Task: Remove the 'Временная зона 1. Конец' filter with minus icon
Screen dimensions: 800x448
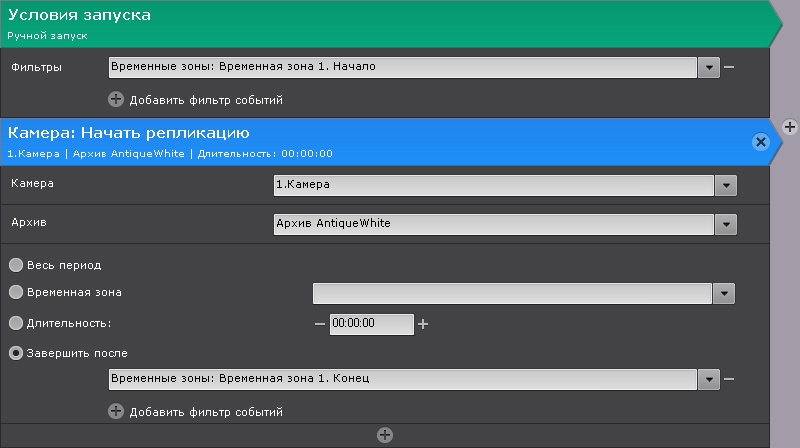Action: (x=729, y=380)
